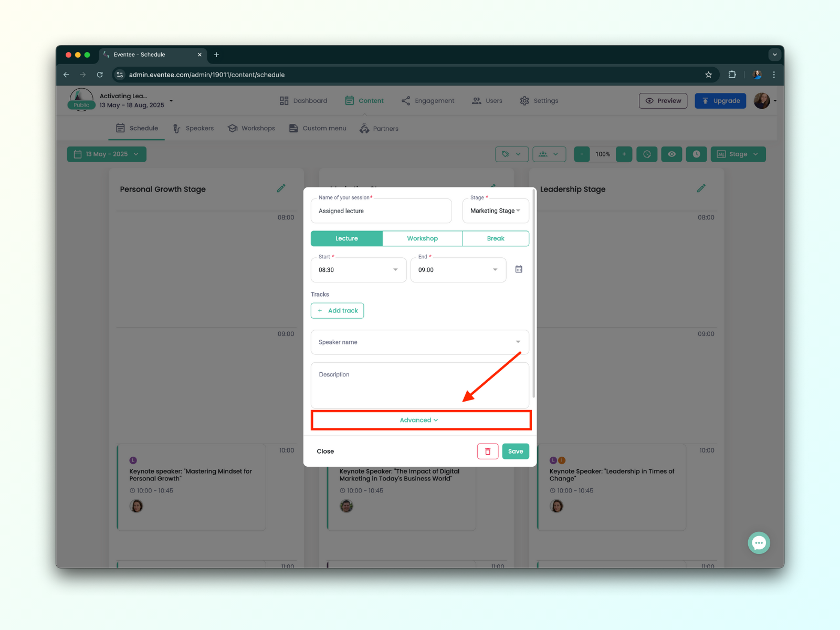The width and height of the screenshot is (840, 630).
Task: Click the Upgrade button
Action: pos(720,101)
